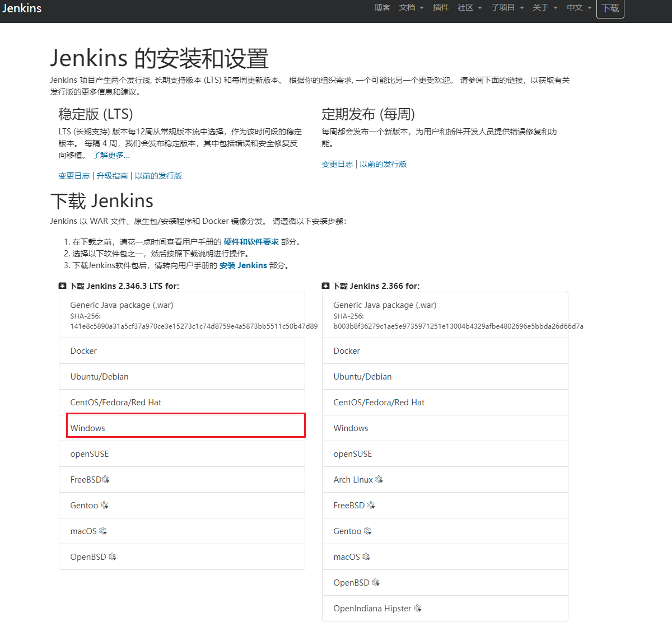Click the third-party icon beside FreeBSD in the LTS list
The image size is (672, 622).
(106, 480)
